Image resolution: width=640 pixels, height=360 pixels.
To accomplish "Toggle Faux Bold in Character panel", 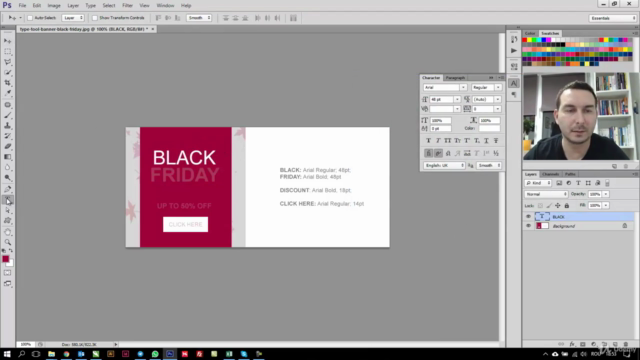I will (428, 140).
